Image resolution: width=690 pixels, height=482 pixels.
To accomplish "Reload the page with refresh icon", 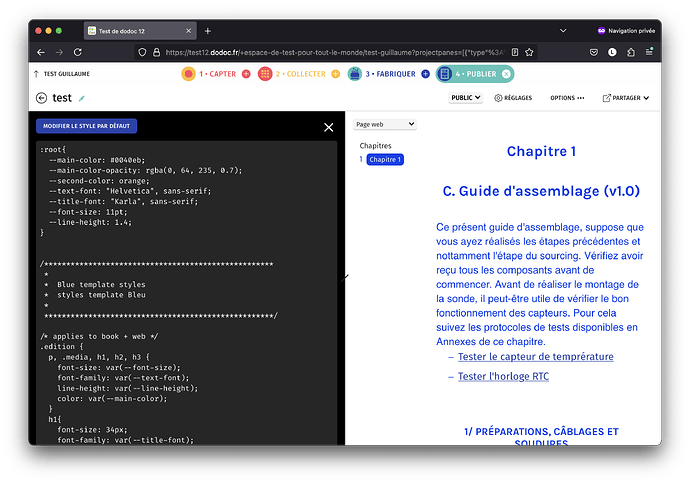I will [78, 52].
